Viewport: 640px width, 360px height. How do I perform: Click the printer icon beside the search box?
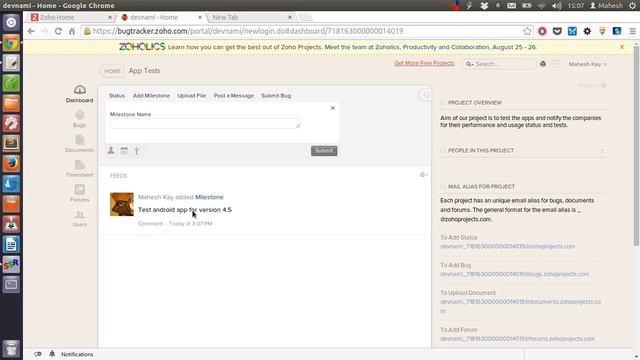pos(543,64)
